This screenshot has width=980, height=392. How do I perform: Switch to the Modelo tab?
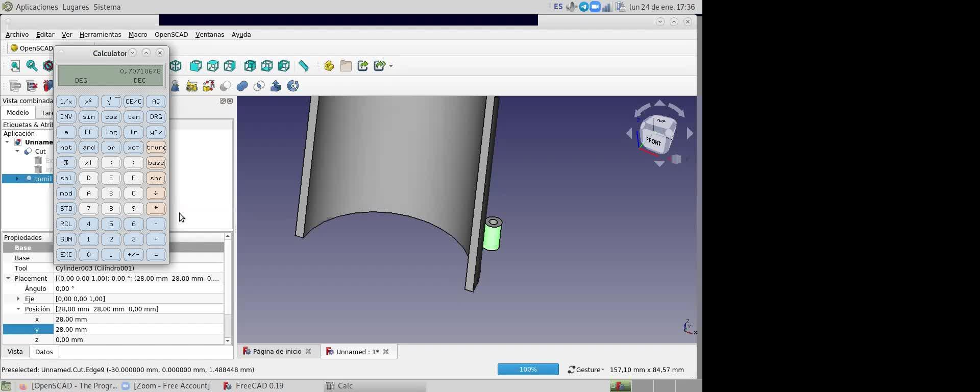[x=18, y=113]
